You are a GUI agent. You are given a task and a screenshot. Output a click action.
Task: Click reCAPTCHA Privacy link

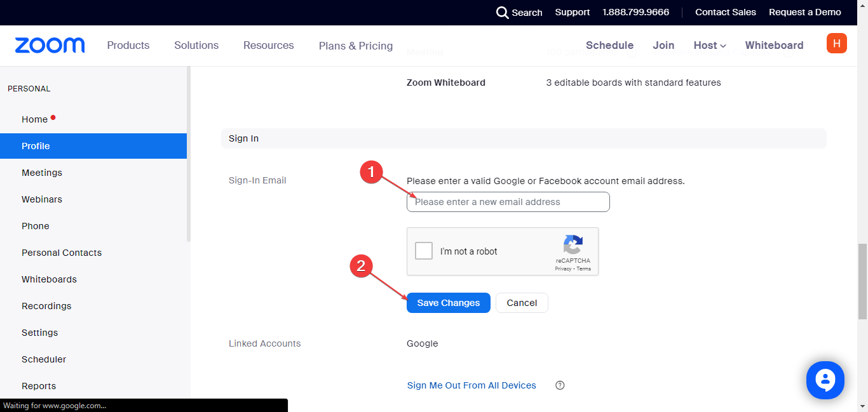coord(563,269)
